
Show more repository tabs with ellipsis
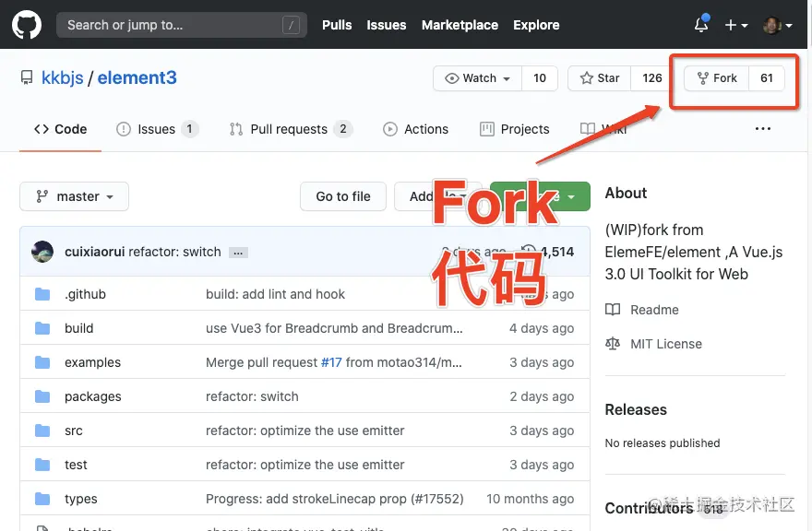[x=763, y=129]
